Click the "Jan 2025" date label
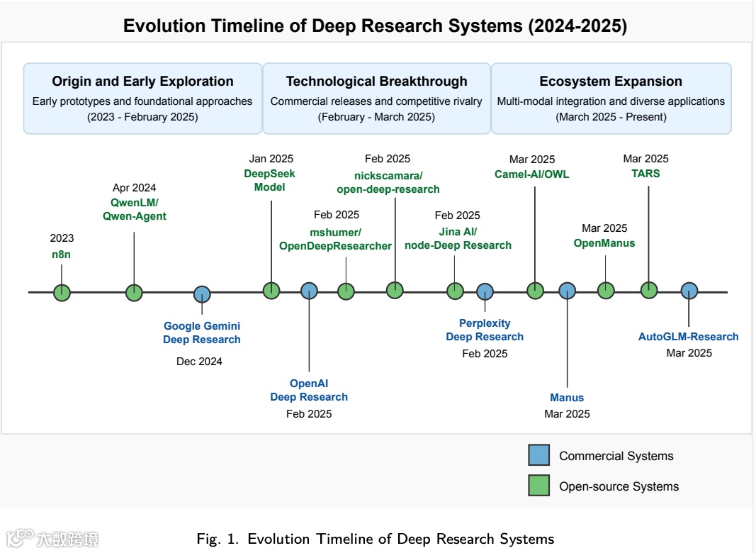Screen dimensions: 756x553 [x=271, y=159]
